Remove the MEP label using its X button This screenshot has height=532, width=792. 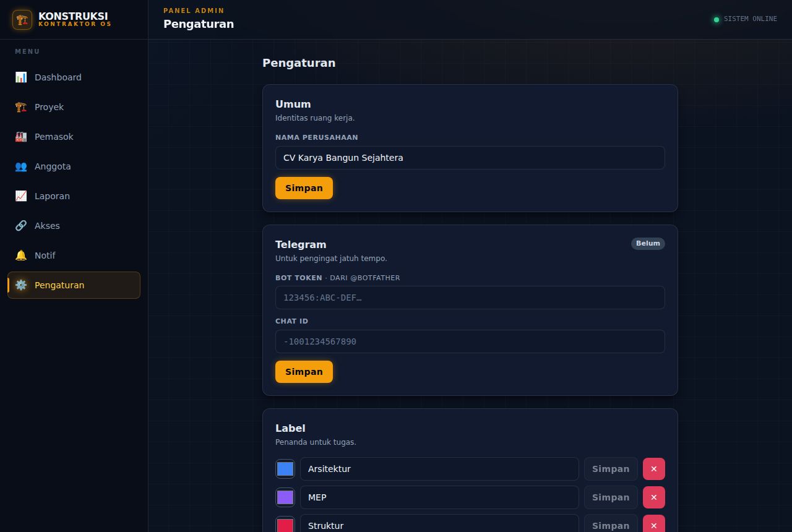click(654, 497)
